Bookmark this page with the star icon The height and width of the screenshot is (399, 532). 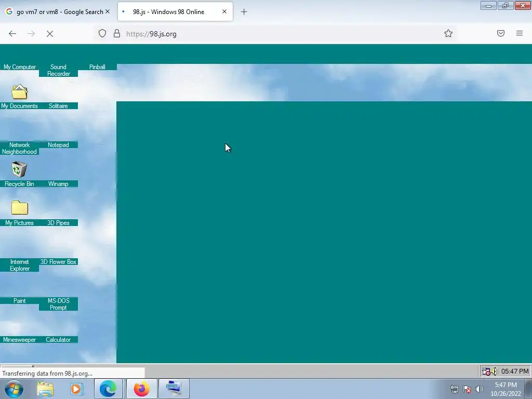pos(448,33)
